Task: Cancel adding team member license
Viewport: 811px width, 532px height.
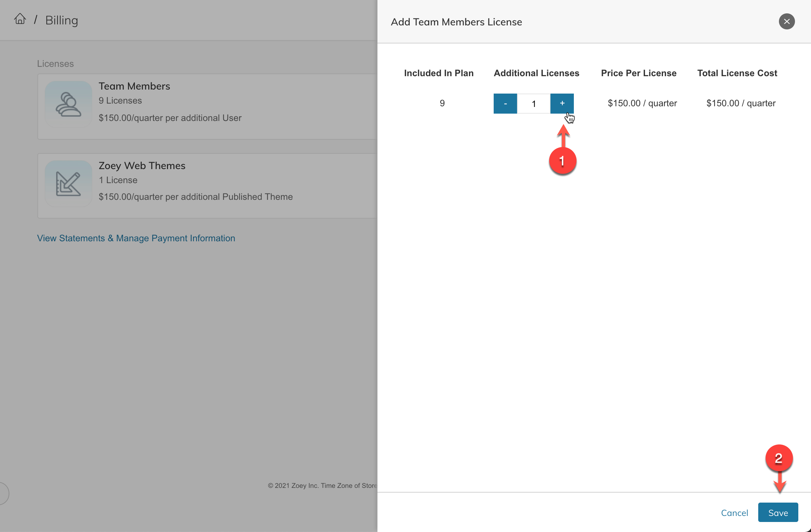Action: (x=734, y=513)
